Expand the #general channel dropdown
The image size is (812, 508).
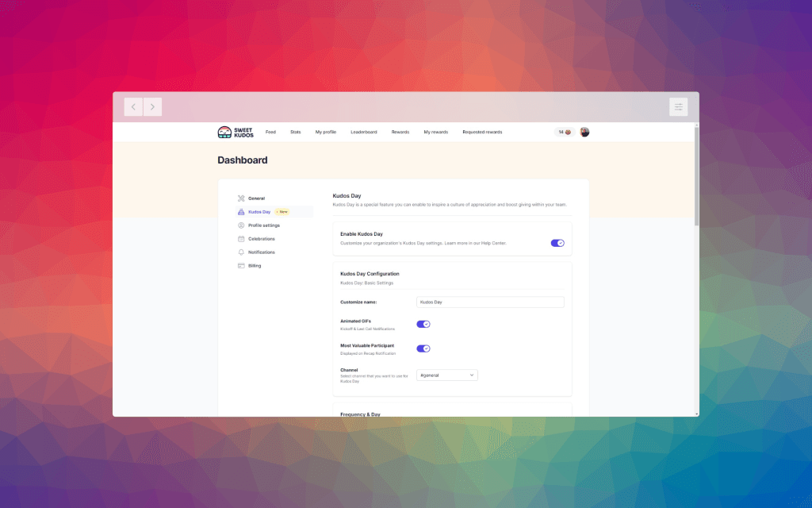(x=446, y=375)
